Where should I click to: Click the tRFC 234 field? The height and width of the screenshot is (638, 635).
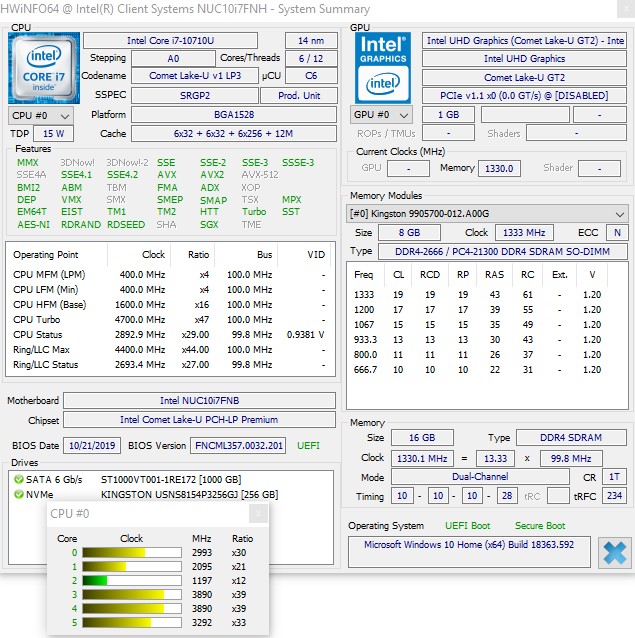pyautogui.click(x=614, y=496)
